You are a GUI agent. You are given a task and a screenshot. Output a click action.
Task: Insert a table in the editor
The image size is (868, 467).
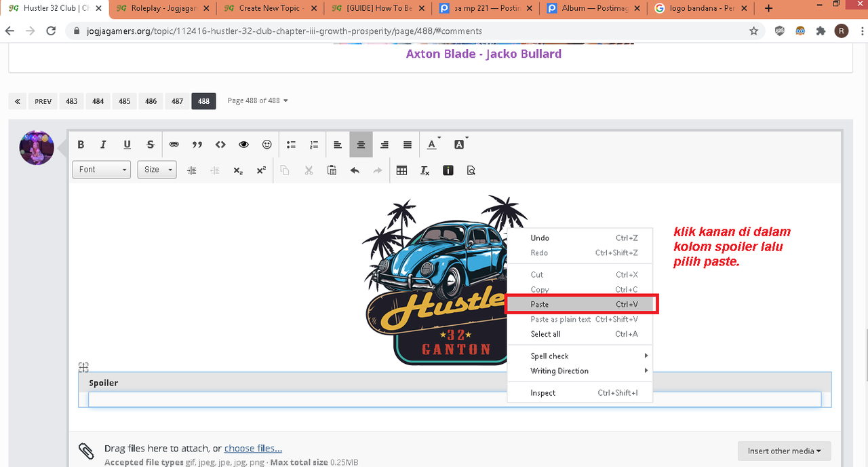[401, 170]
